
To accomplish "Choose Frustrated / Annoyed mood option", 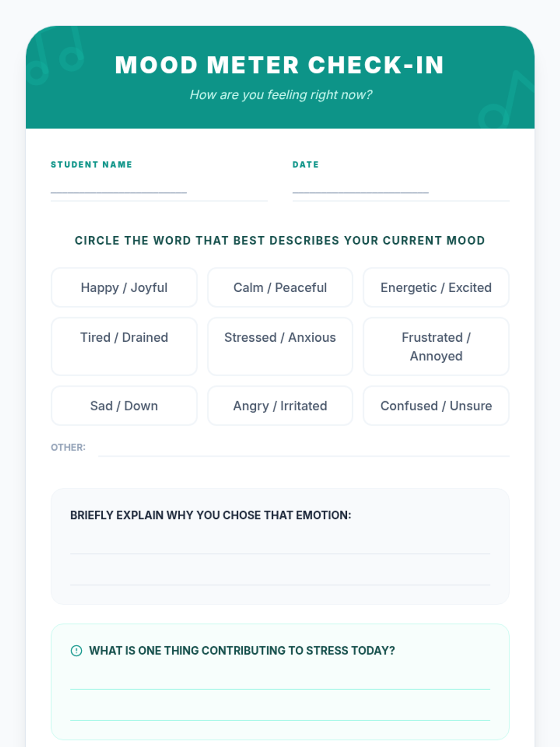I will click(436, 346).
